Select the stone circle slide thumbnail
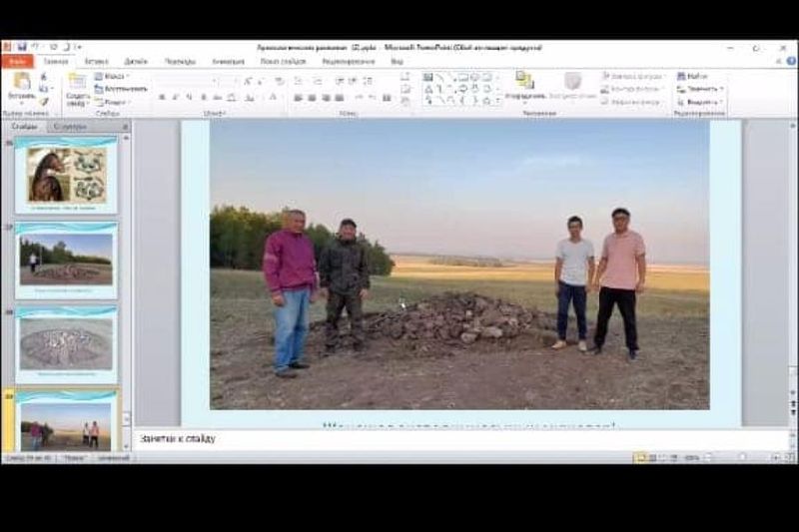The width and height of the screenshot is (799, 532). click(66, 344)
